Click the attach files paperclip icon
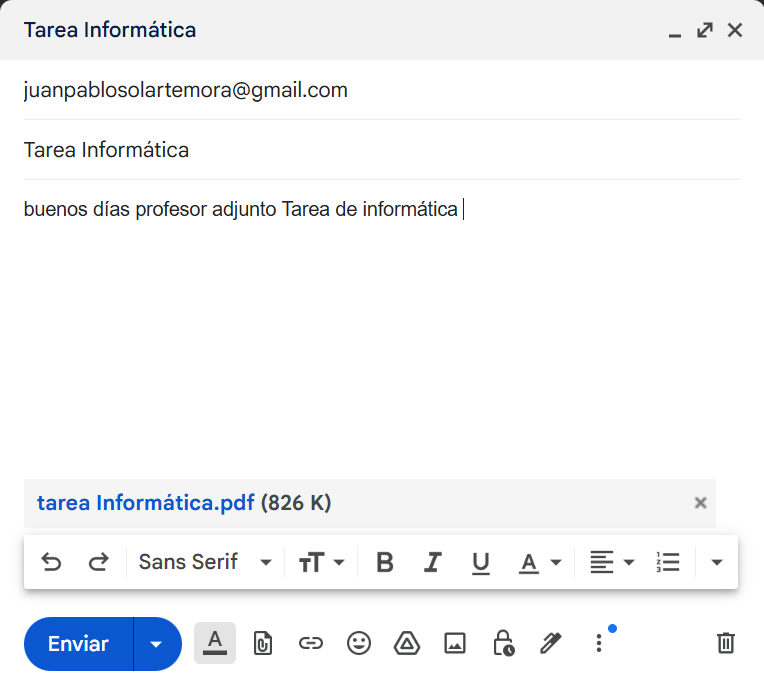 (263, 643)
